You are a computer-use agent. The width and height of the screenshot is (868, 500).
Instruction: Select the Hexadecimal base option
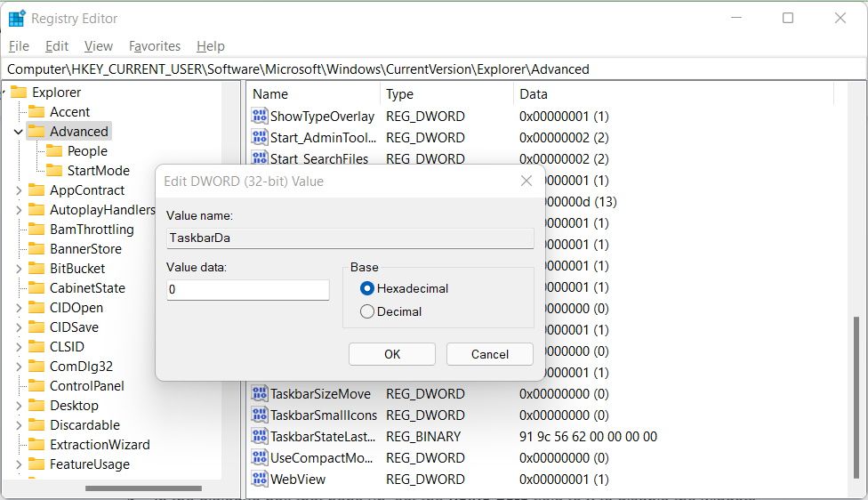pyautogui.click(x=367, y=288)
